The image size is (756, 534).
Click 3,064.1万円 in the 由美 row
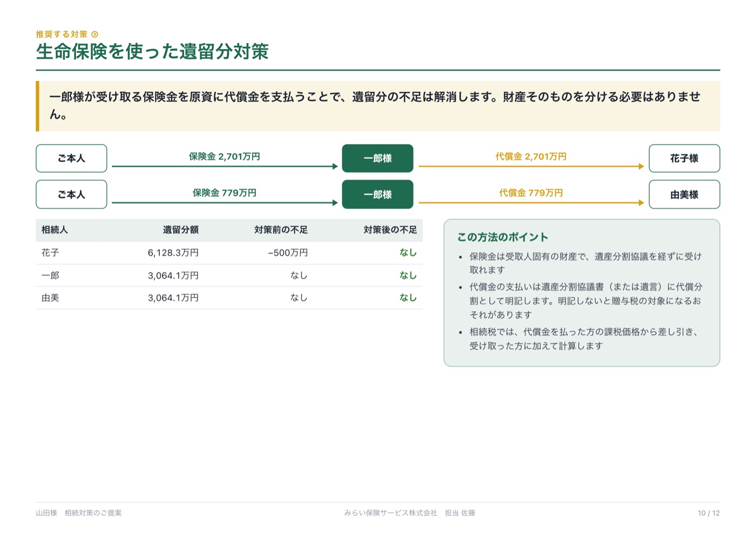pos(173,298)
